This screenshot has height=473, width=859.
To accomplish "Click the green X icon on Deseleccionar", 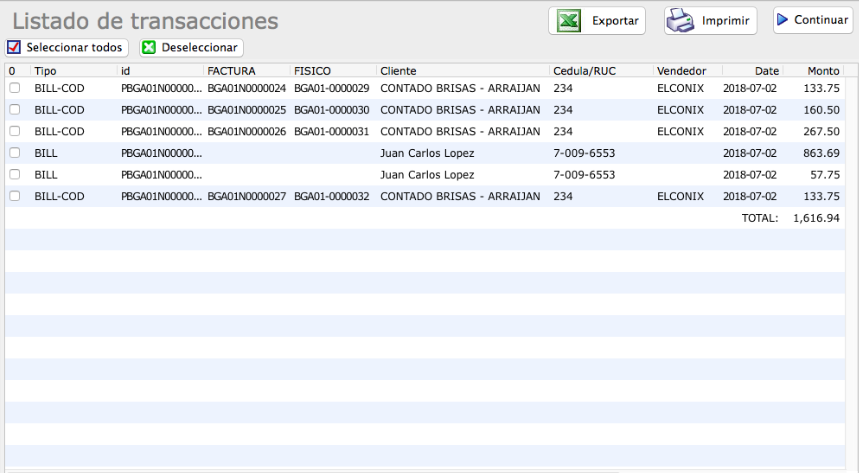I will pyautogui.click(x=148, y=48).
